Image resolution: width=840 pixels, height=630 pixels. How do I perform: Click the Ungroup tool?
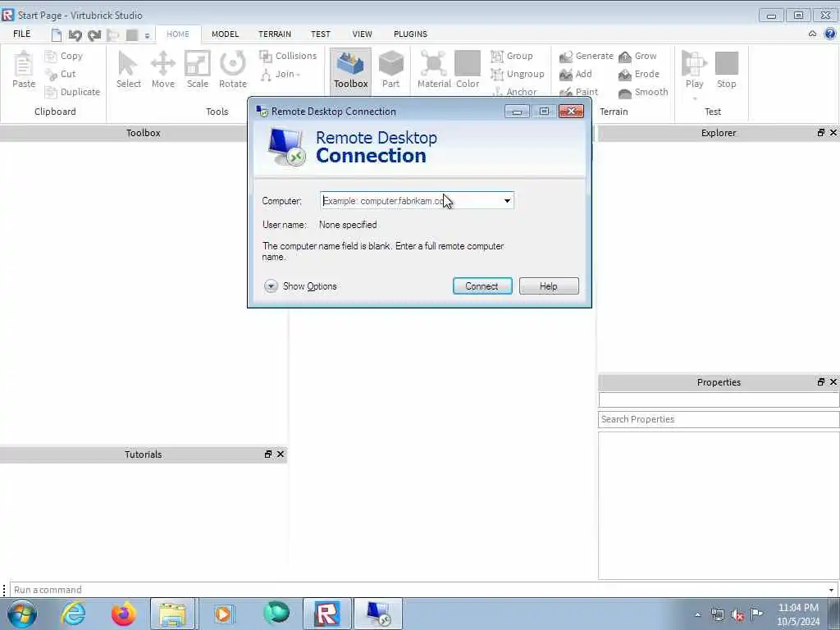(518, 74)
